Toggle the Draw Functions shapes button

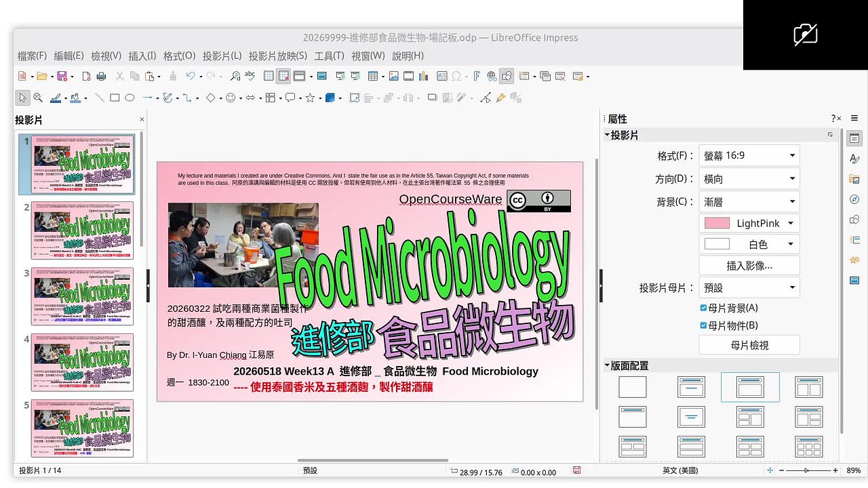(x=507, y=76)
